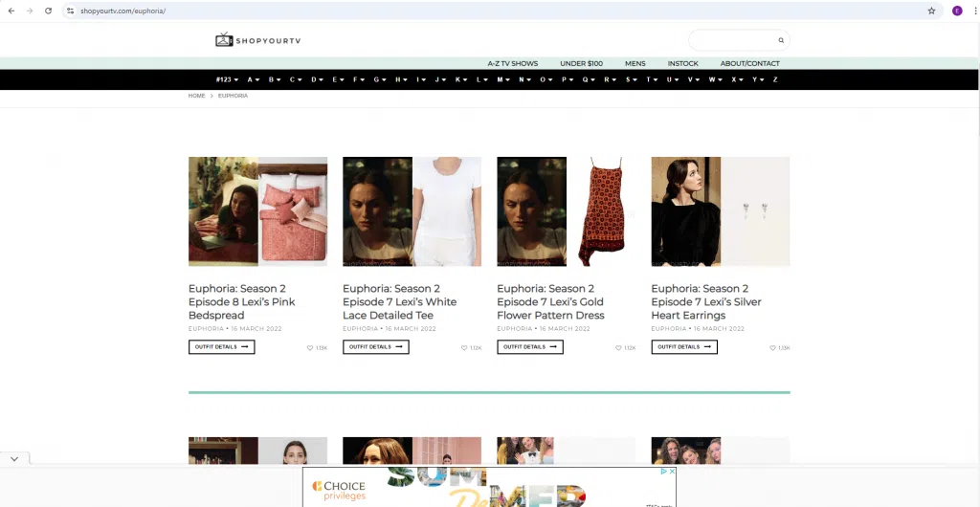Viewport: 980px width, 507px height.
Task: Expand the E shows dropdown
Action: pyautogui.click(x=338, y=80)
